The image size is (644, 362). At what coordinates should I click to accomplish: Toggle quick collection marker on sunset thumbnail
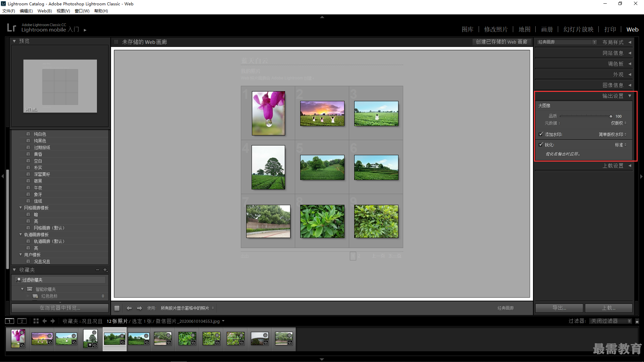pyautogui.click(x=50, y=336)
